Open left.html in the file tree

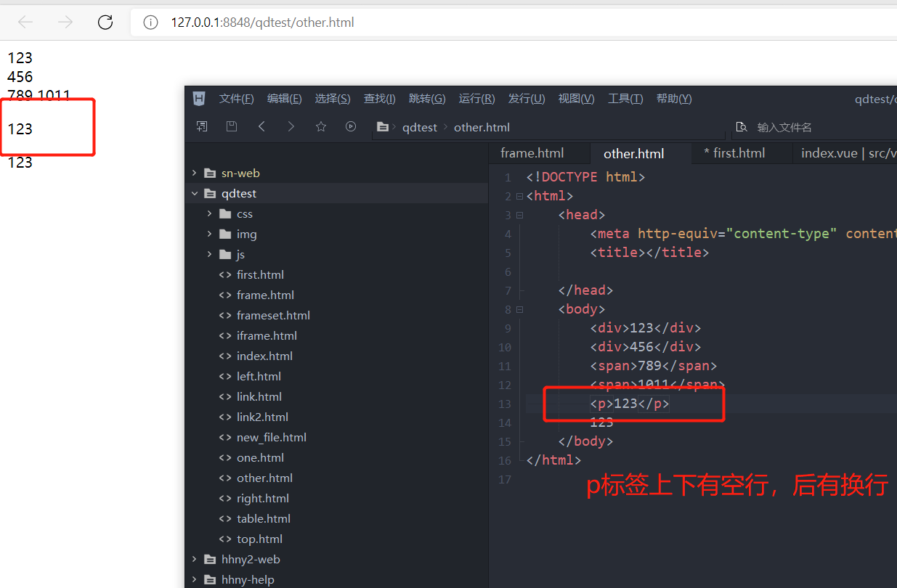click(259, 376)
